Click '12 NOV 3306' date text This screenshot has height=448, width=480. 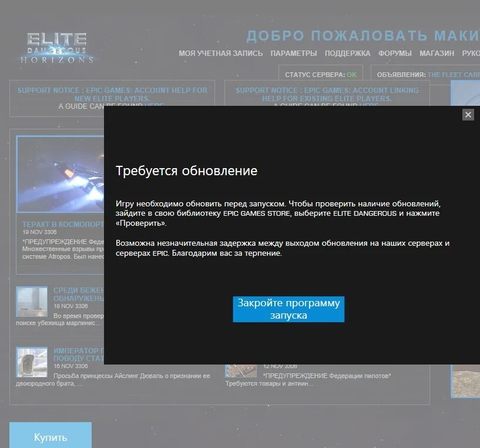pyautogui.click(x=280, y=366)
